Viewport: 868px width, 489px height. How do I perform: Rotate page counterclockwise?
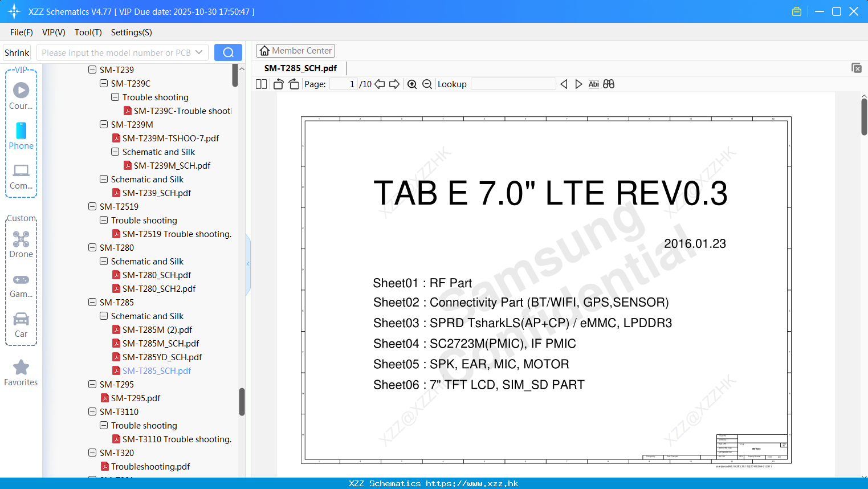click(278, 84)
